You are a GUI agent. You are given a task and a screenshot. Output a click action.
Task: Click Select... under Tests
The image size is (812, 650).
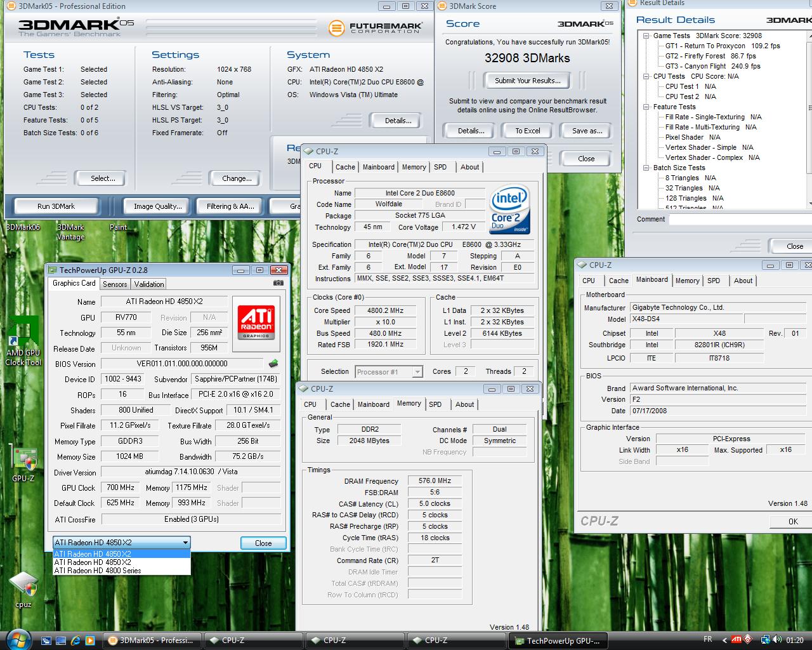point(102,178)
